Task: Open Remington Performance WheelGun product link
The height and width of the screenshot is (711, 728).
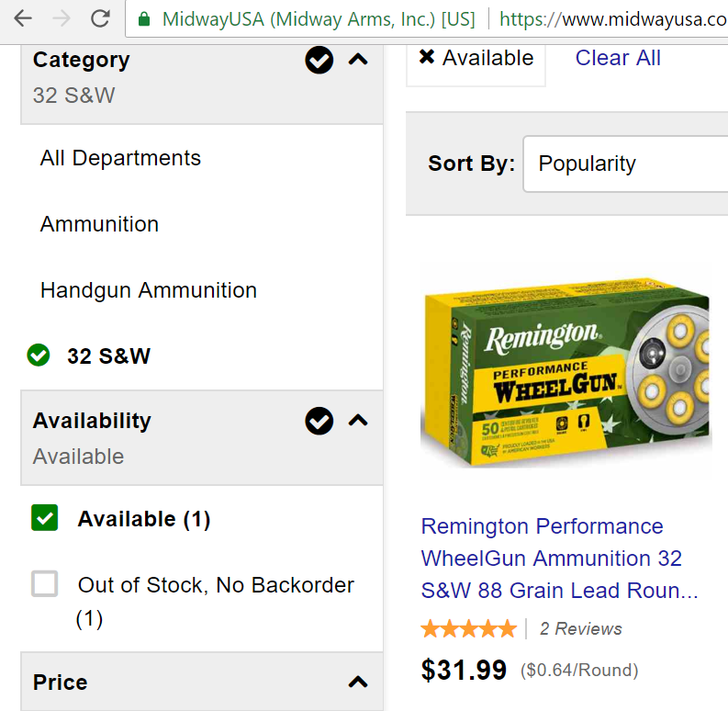Action: pos(559,559)
